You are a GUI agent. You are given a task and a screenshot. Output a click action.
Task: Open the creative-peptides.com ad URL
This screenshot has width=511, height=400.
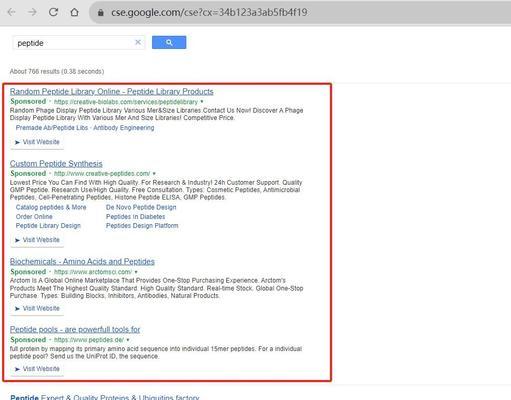click(x=102, y=174)
